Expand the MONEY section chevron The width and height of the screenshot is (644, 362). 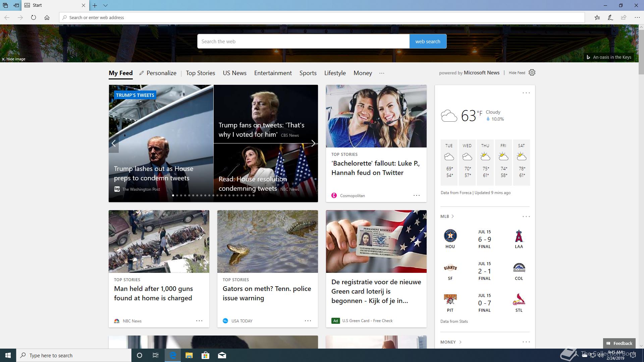460,342
